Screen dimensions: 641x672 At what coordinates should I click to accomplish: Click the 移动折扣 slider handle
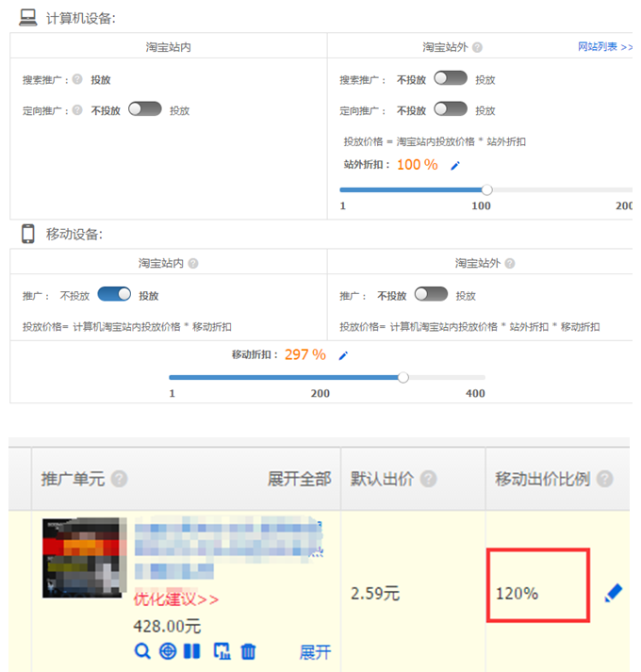point(403,377)
